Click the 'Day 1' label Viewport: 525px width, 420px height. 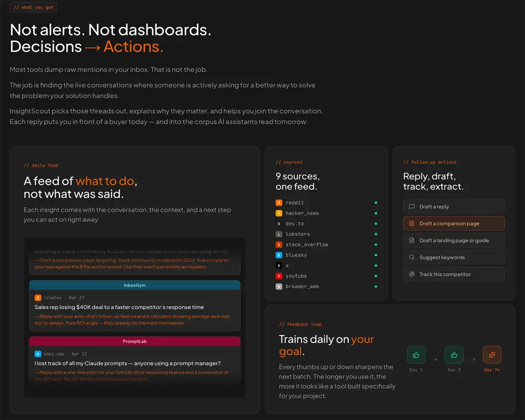[x=416, y=370]
